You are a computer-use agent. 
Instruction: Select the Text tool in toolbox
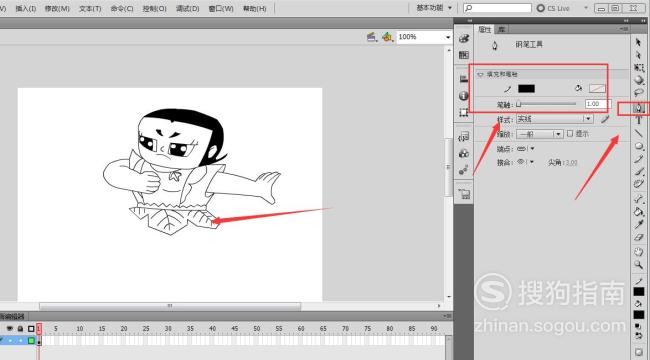[638, 120]
